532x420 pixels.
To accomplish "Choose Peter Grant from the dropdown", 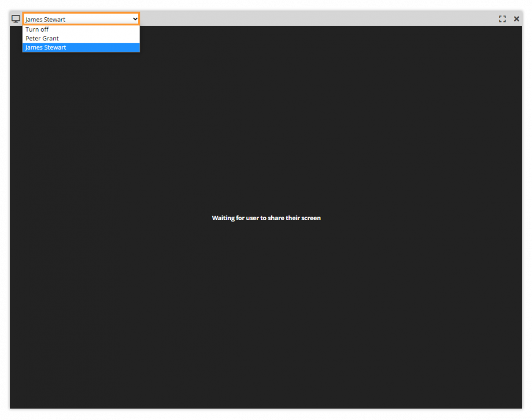I will 42,39.
